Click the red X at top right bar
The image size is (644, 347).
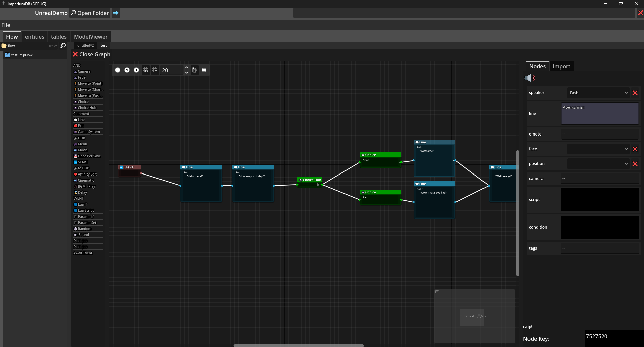(x=641, y=13)
